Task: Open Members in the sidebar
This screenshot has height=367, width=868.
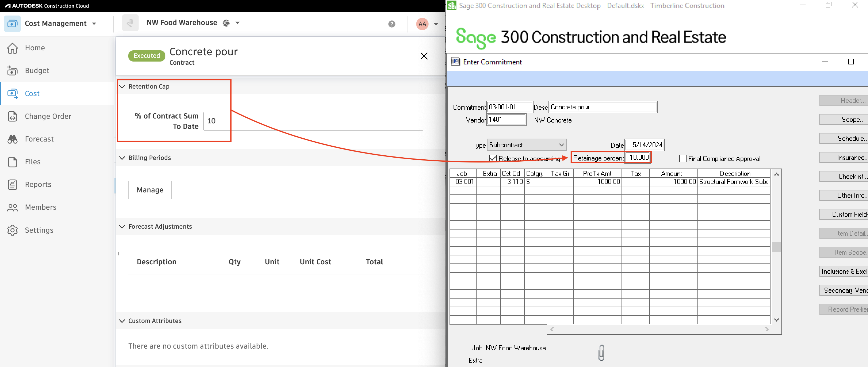Action: click(41, 207)
